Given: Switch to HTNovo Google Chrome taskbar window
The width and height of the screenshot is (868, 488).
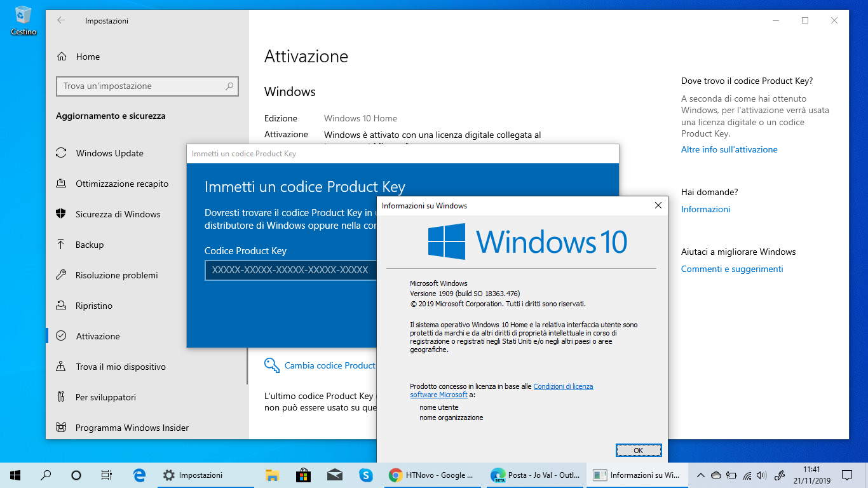Looking at the screenshot, I should click(x=431, y=475).
